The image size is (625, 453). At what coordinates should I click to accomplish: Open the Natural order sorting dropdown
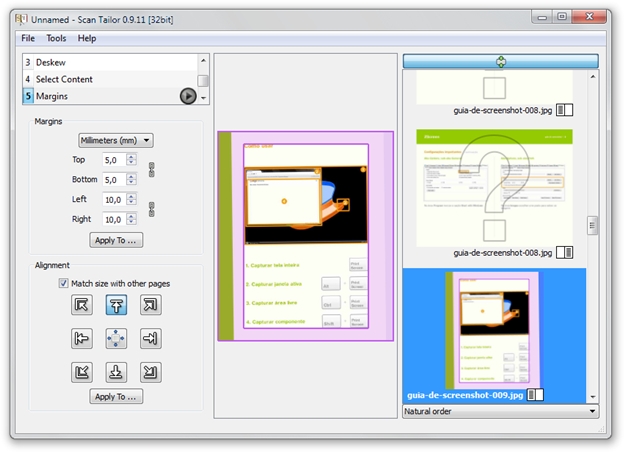[501, 411]
